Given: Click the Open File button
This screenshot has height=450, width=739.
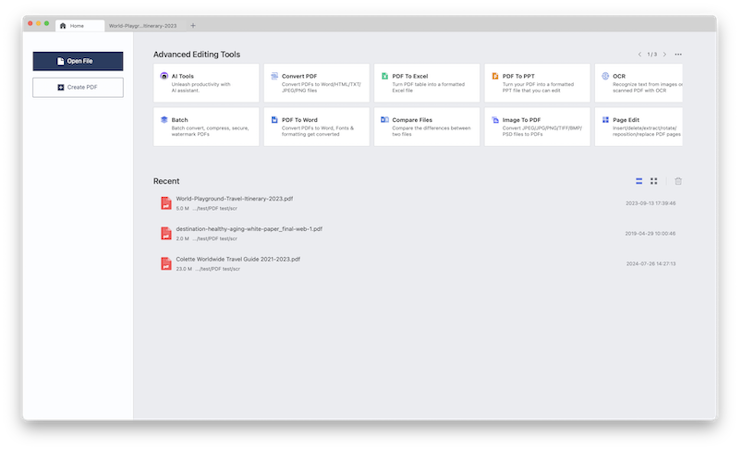Looking at the screenshot, I should point(78,61).
